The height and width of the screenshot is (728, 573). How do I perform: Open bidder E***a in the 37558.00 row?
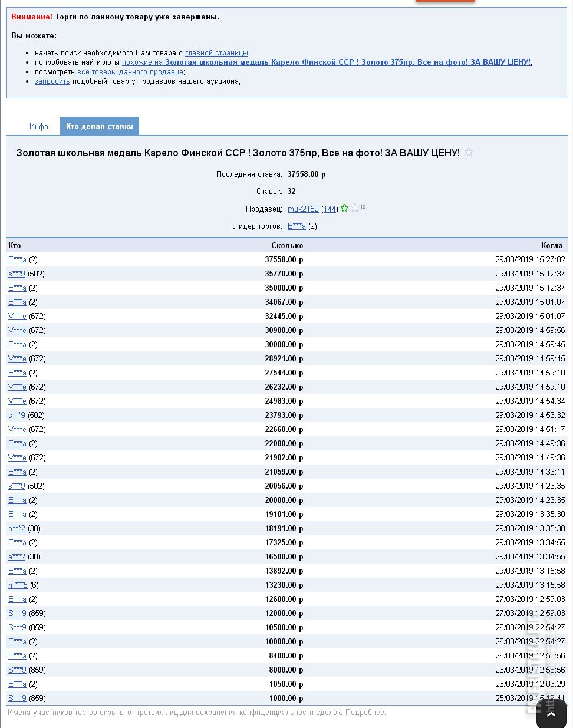click(17, 260)
